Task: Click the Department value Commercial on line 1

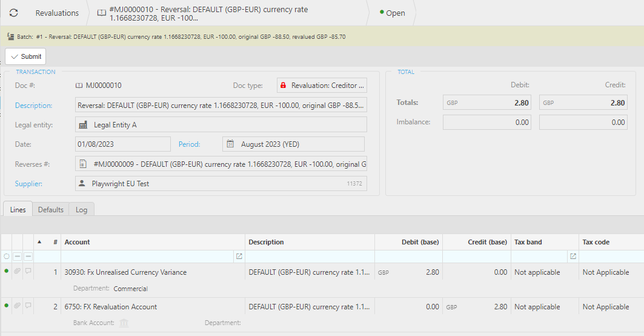Action: coord(131,289)
